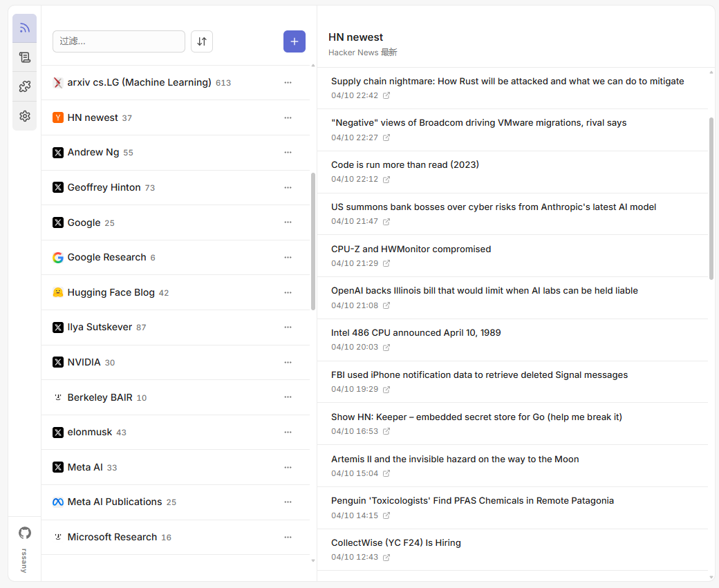Open external link for Broadcom VMware article
This screenshot has height=588, width=719.
pos(386,137)
